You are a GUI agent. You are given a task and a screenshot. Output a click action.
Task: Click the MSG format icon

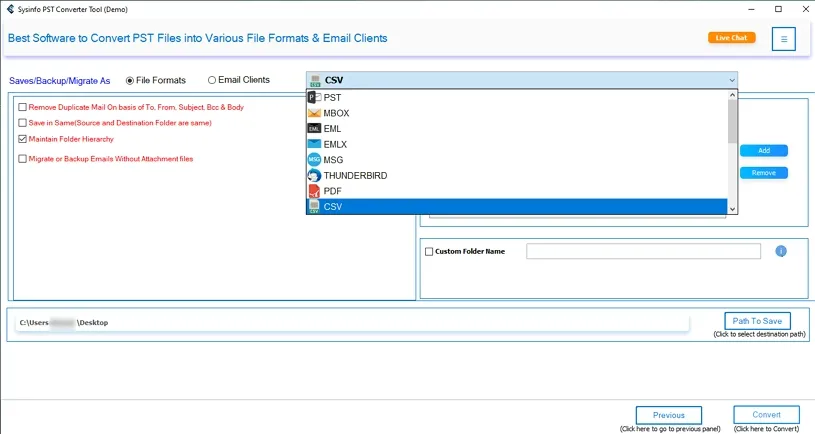pyautogui.click(x=314, y=160)
